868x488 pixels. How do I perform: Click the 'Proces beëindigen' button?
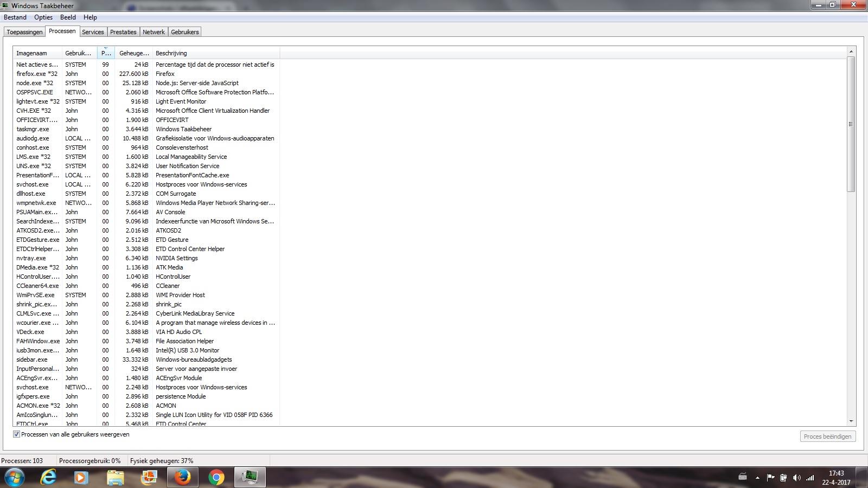[x=827, y=436]
